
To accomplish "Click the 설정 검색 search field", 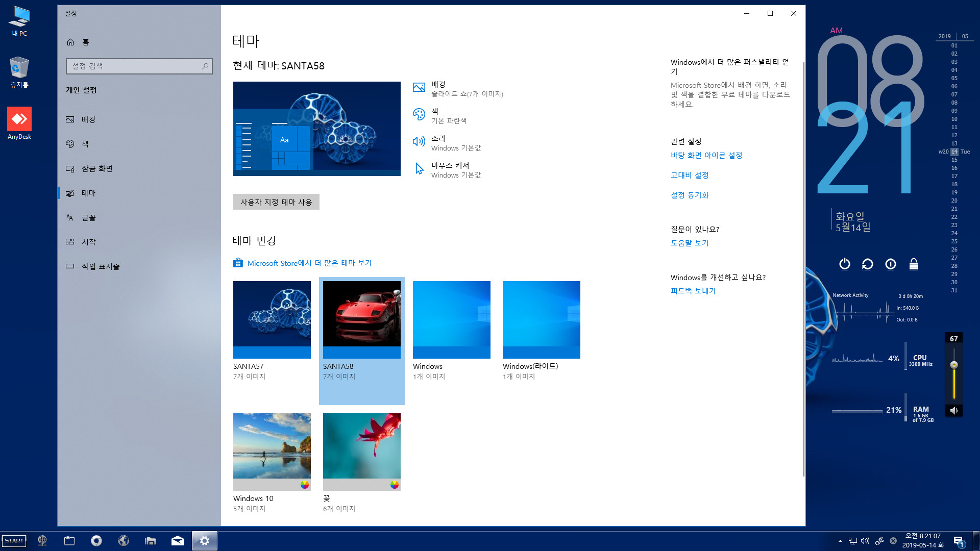I will click(x=139, y=66).
